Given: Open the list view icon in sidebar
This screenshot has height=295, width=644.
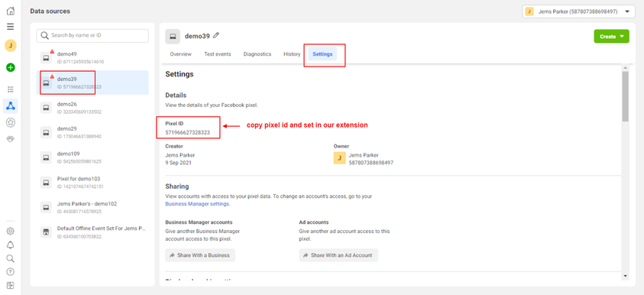Looking at the screenshot, I should coord(11,89).
